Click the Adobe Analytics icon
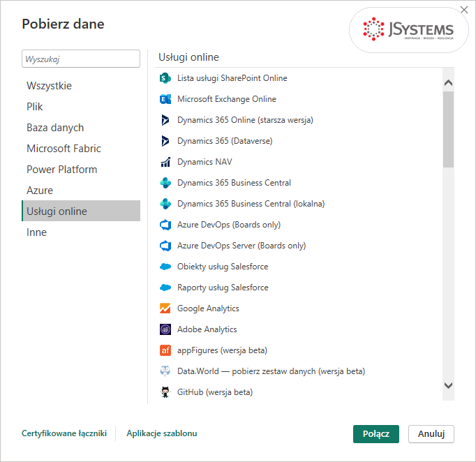This screenshot has width=476, height=462. pyautogui.click(x=165, y=329)
